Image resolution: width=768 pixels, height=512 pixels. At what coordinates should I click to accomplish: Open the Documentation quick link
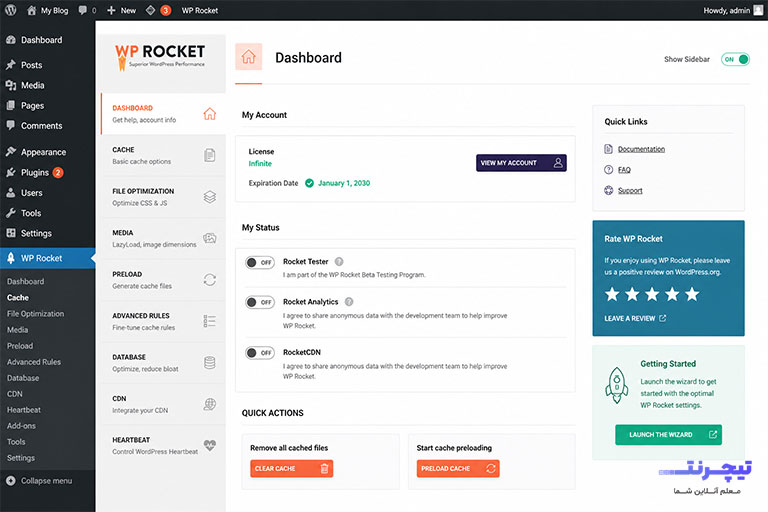click(641, 149)
